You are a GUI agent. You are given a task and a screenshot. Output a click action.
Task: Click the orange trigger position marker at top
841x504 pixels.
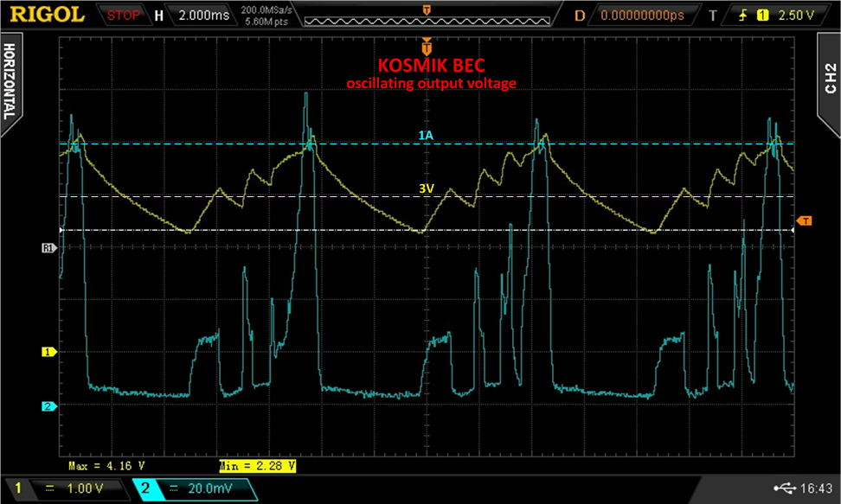(425, 45)
